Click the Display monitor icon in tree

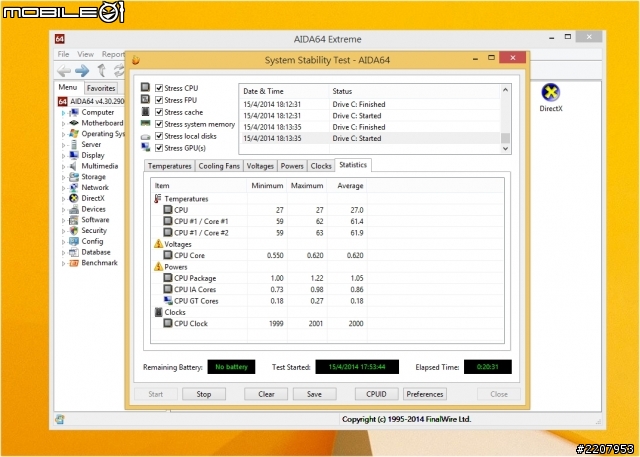(74, 155)
